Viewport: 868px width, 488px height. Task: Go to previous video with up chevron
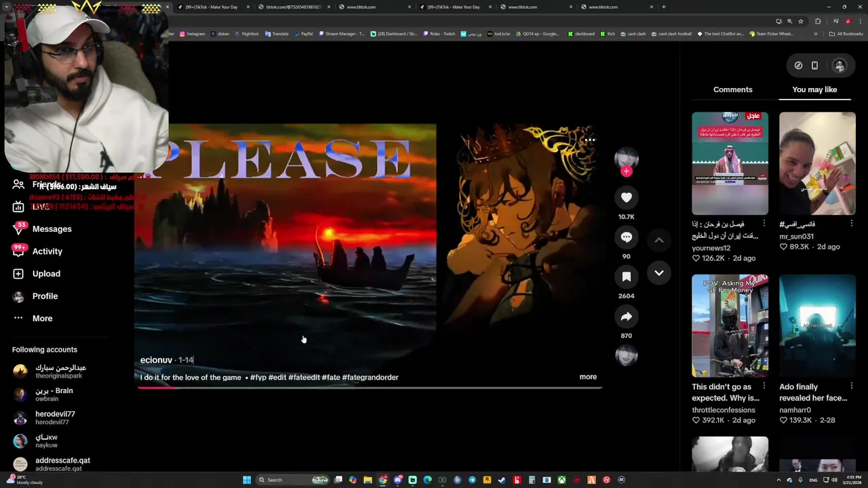[x=658, y=240]
